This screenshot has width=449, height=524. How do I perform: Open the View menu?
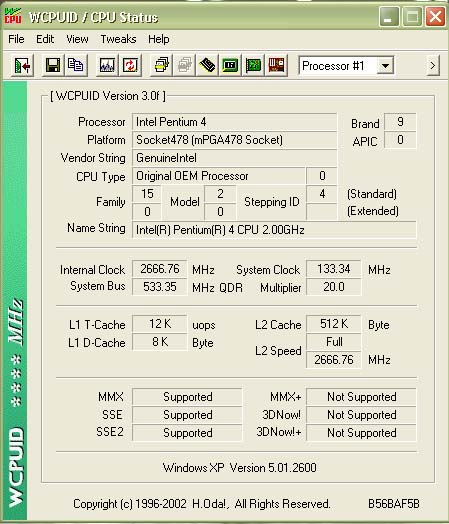pyautogui.click(x=77, y=39)
